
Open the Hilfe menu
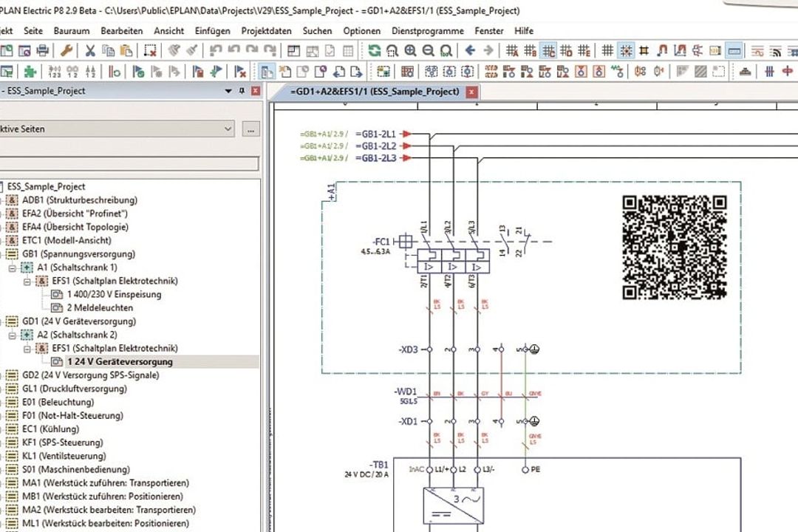coord(524,30)
